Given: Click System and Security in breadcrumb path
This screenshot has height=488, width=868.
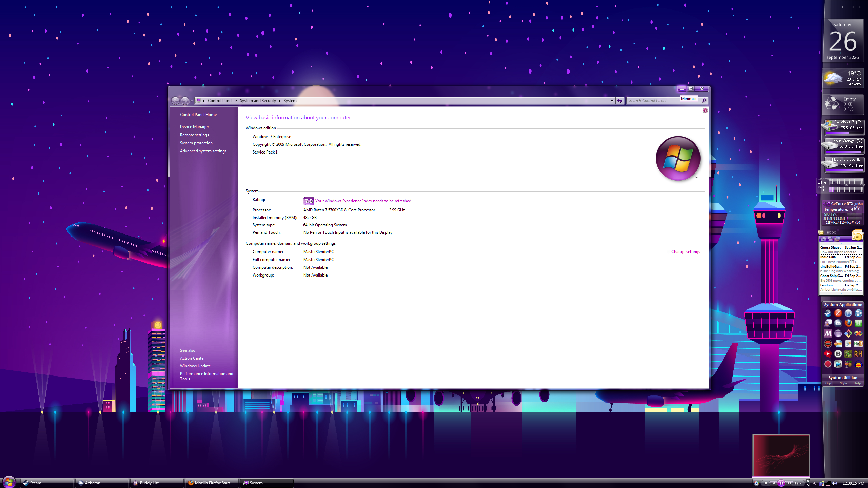Looking at the screenshot, I should pyautogui.click(x=258, y=101).
